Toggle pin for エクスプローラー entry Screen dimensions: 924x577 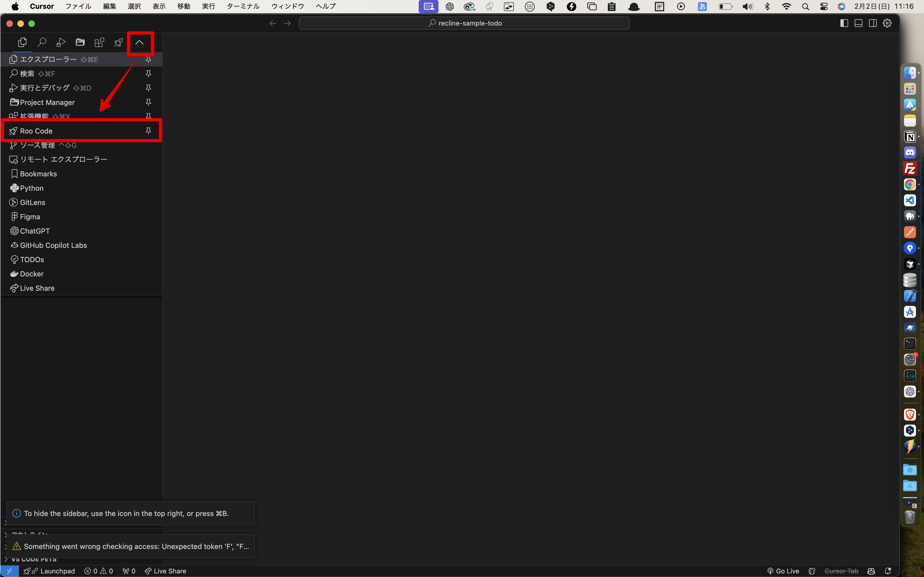point(148,59)
